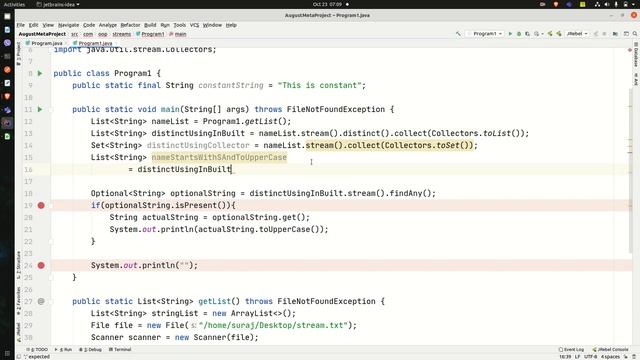Open the Refactor menu

(130, 25)
